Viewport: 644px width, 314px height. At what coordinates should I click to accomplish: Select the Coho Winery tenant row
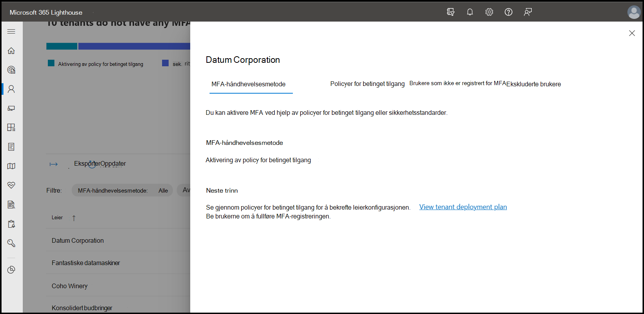(118, 286)
